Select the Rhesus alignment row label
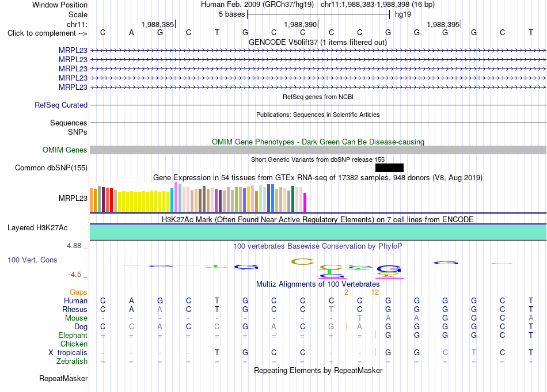Image resolution: width=547 pixels, height=392 pixels. coord(75,309)
